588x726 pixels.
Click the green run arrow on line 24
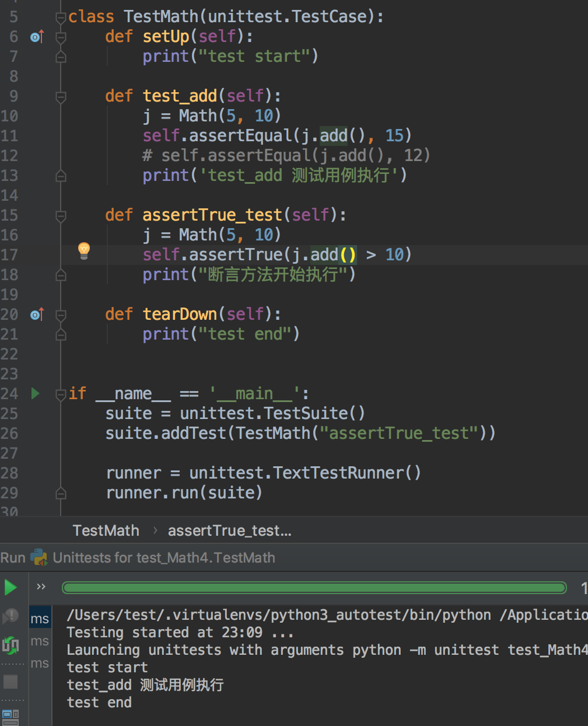36,393
